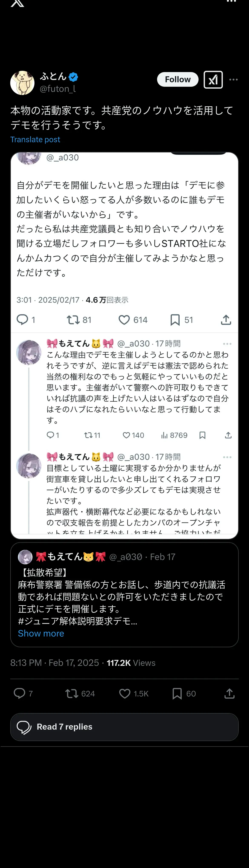Expand quoted post with Show more
This screenshot has height=868, width=249.
pyautogui.click(x=41, y=634)
